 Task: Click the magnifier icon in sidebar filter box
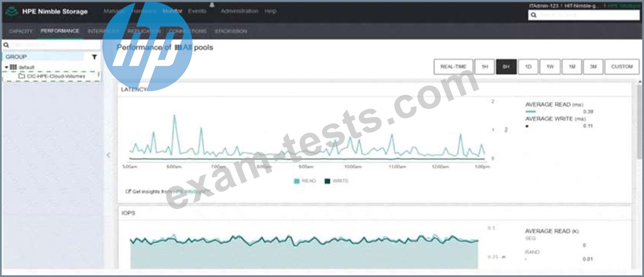pyautogui.click(x=6, y=45)
